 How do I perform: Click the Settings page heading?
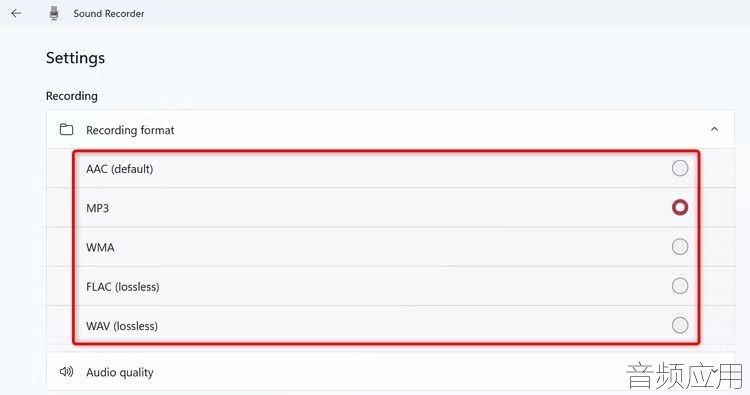click(76, 58)
